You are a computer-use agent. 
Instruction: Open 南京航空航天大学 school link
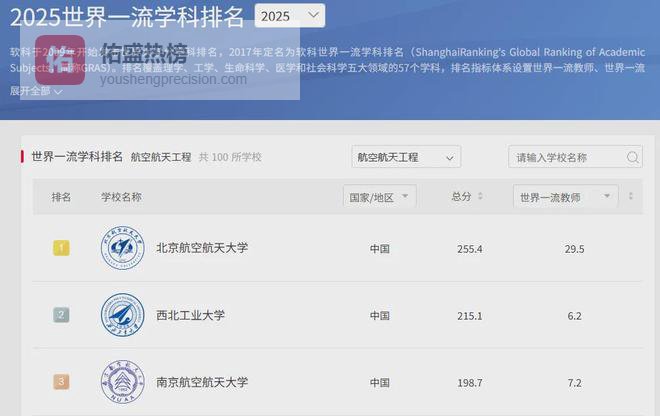coord(201,382)
